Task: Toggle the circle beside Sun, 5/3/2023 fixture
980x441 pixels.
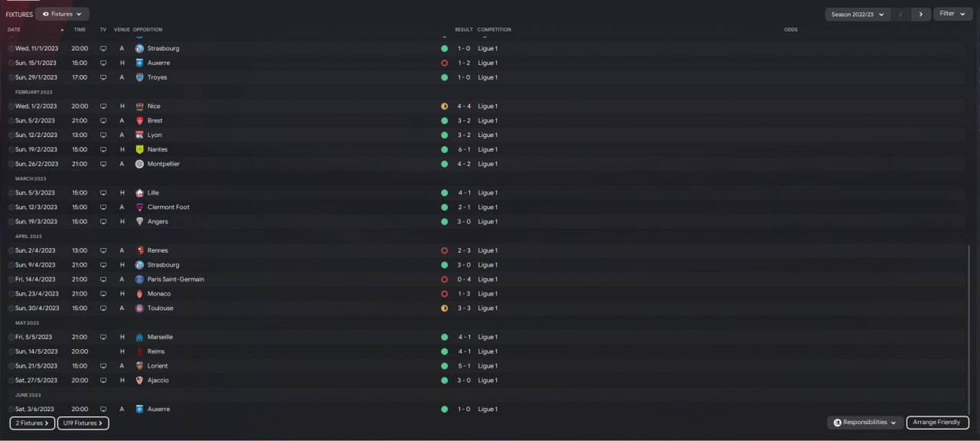Action: [x=11, y=193]
